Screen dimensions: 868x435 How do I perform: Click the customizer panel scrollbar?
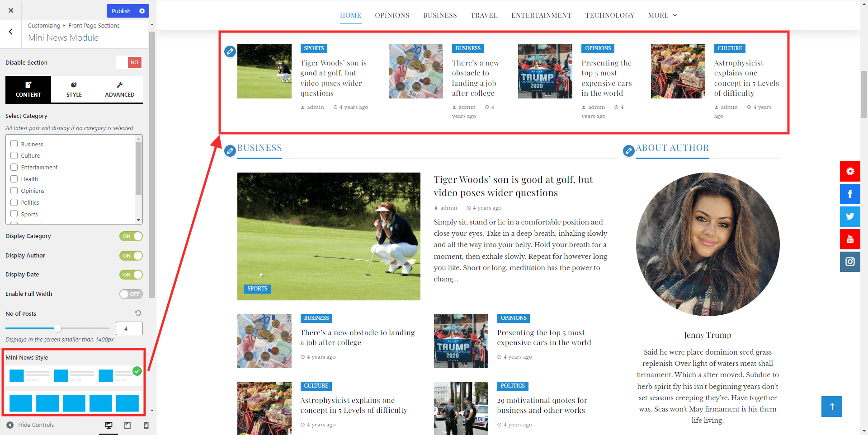point(152,165)
